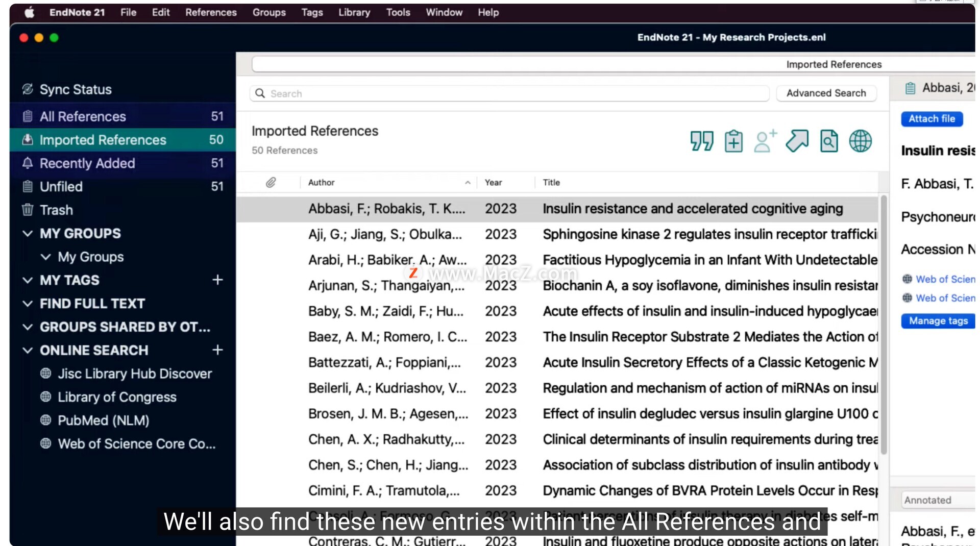The image size is (980, 546).
Task: Open the Window menu
Action: (x=444, y=12)
